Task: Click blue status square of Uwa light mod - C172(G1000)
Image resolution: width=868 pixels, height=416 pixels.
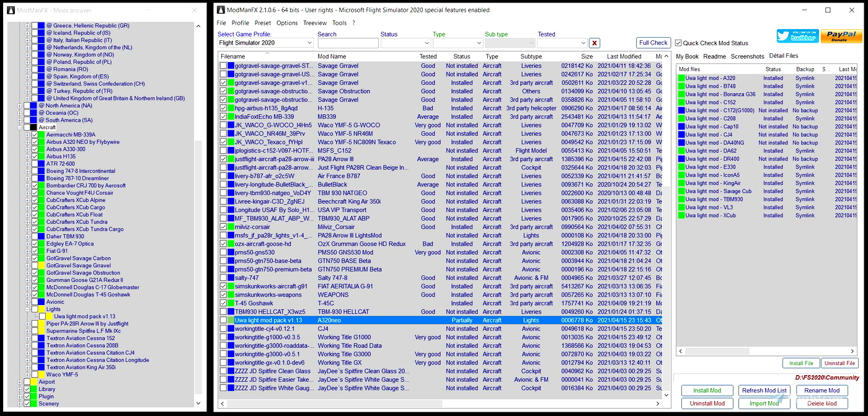Action: point(681,111)
